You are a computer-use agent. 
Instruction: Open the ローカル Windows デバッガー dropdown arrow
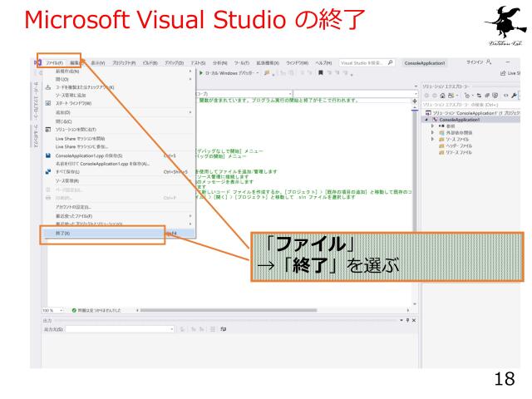[258, 73]
